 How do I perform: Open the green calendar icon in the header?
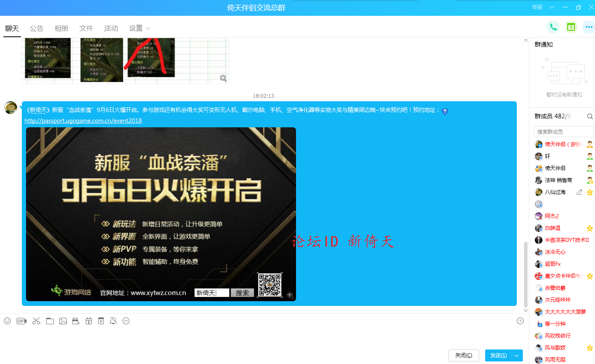coord(571,27)
